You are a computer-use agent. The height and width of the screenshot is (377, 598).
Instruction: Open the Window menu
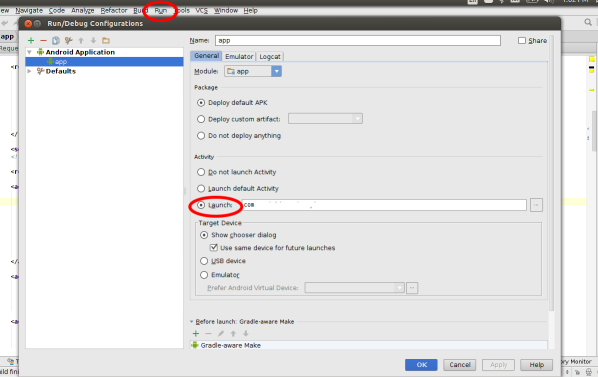pos(226,11)
